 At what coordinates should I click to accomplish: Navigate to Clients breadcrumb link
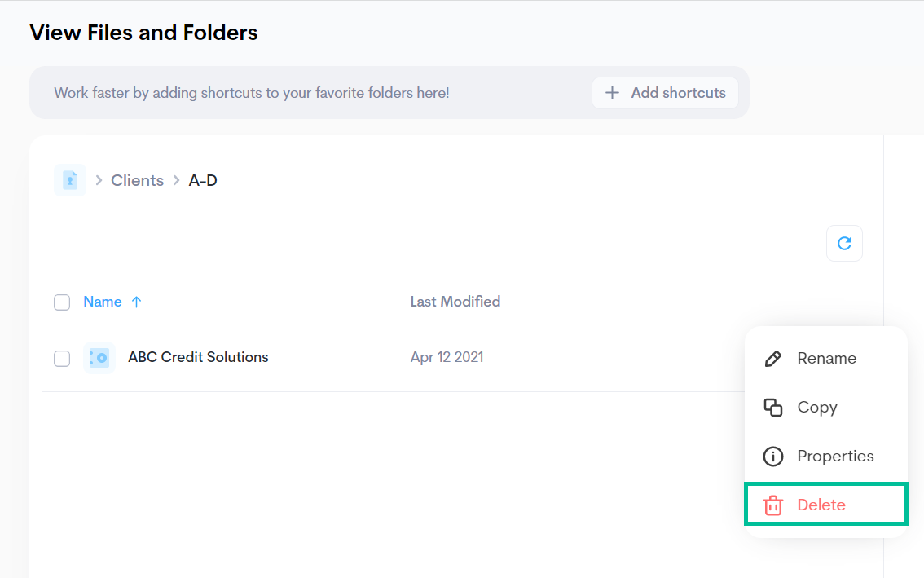137,180
